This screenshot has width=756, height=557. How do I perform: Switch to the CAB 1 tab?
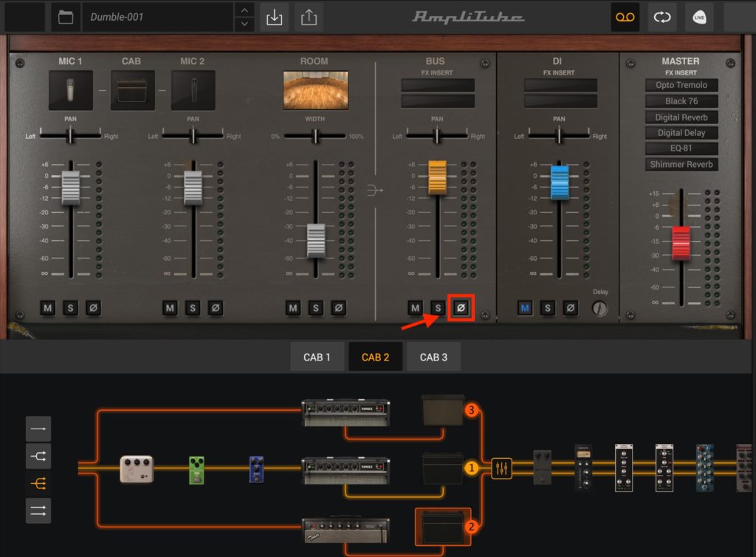coord(317,355)
